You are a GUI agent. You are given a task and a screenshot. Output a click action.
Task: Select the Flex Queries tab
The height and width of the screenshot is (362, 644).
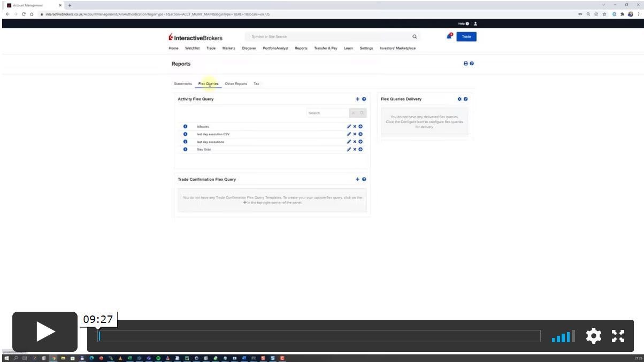click(x=208, y=84)
